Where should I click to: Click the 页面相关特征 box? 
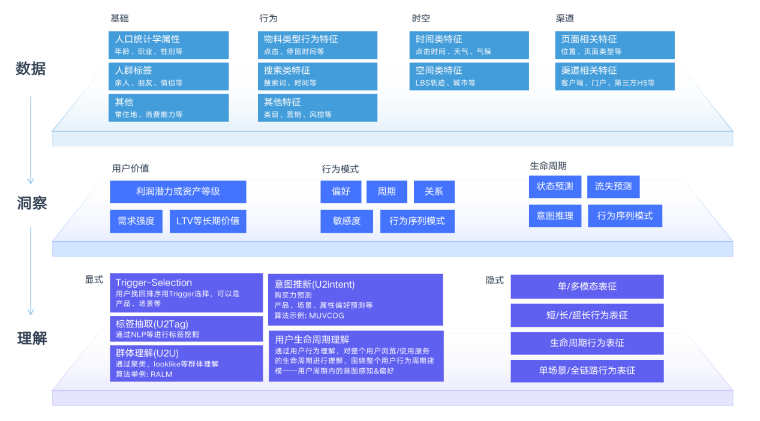615,45
